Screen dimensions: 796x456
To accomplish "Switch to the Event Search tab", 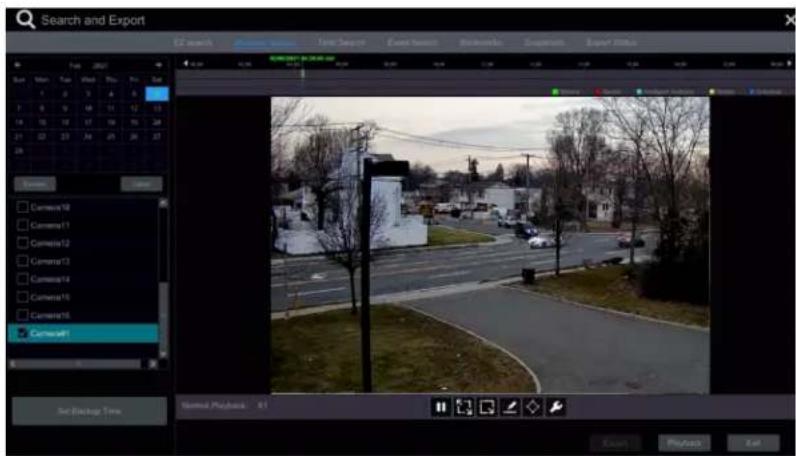I will click(412, 43).
